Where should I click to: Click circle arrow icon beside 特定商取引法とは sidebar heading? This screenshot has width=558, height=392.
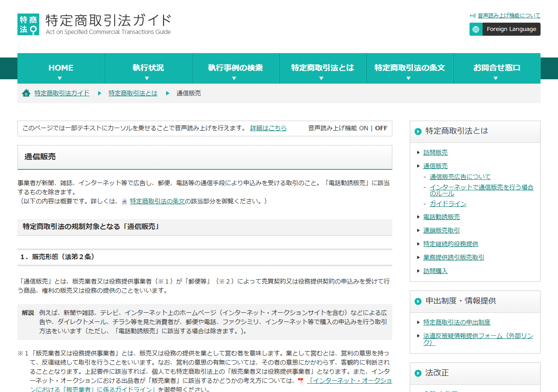coord(418,131)
